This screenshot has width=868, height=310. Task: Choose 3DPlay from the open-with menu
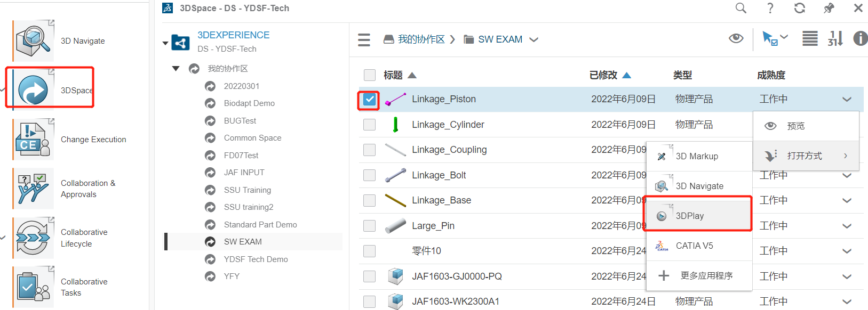click(689, 216)
